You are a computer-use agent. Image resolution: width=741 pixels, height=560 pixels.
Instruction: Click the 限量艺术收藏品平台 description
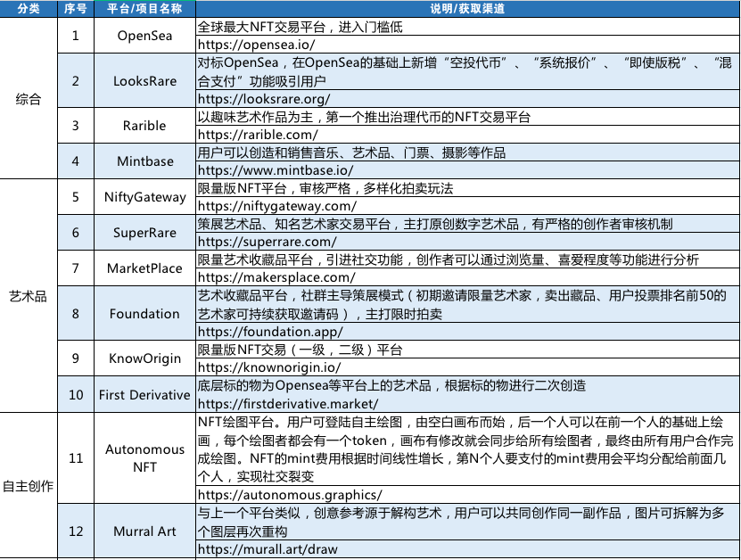[x=467, y=259]
